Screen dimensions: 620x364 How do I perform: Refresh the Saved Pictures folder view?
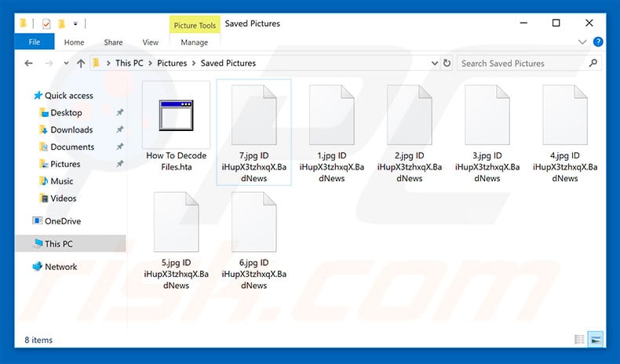tap(447, 64)
